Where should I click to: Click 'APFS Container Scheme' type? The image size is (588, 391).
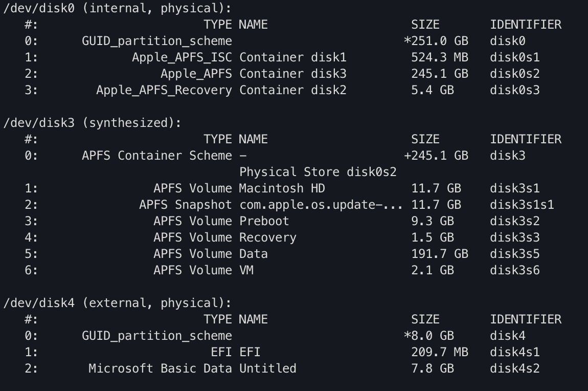pos(157,156)
